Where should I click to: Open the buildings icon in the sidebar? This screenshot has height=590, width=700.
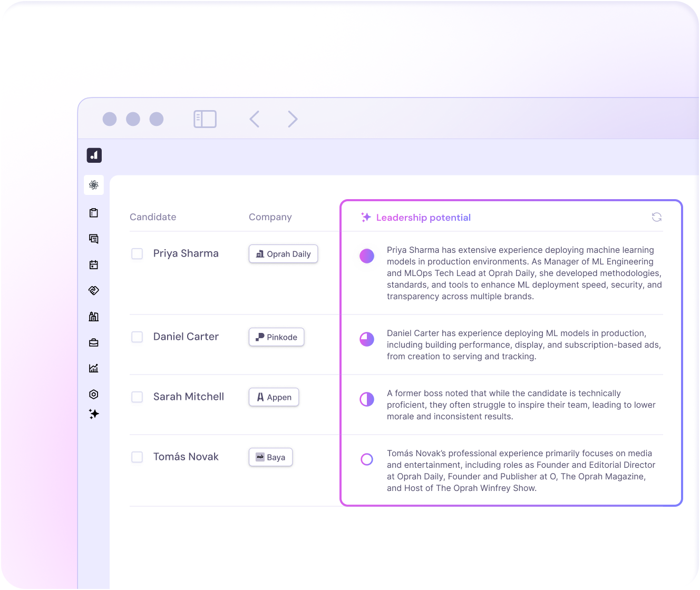point(94,317)
